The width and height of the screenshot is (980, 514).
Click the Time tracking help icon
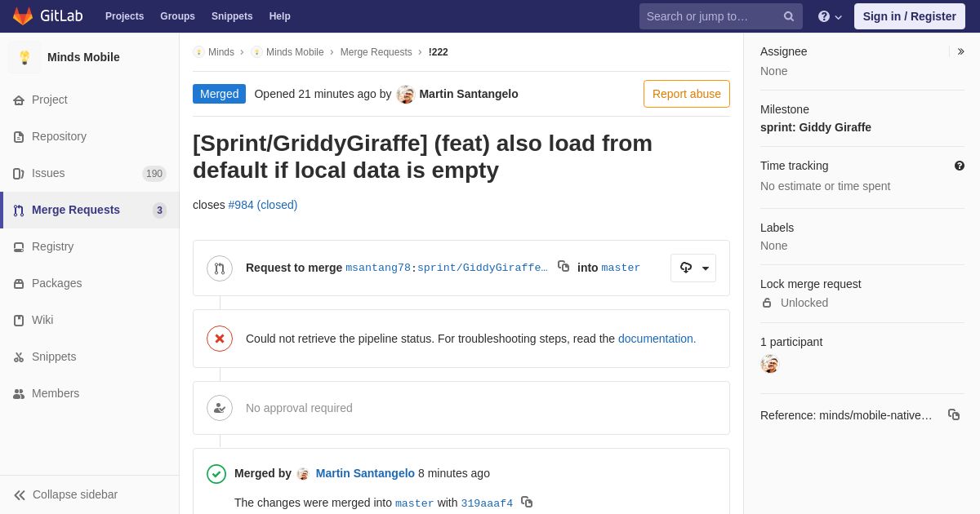click(x=960, y=166)
